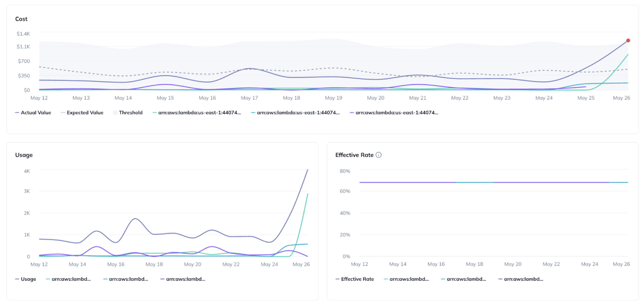
Task: Click the $1.4K label on Cost y-axis
Action: 23,34
